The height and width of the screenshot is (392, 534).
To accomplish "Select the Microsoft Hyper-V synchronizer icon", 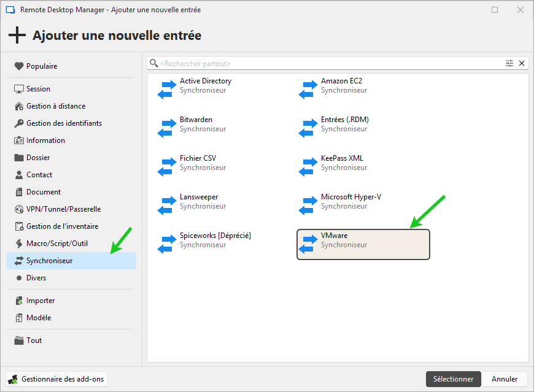I will click(308, 206).
